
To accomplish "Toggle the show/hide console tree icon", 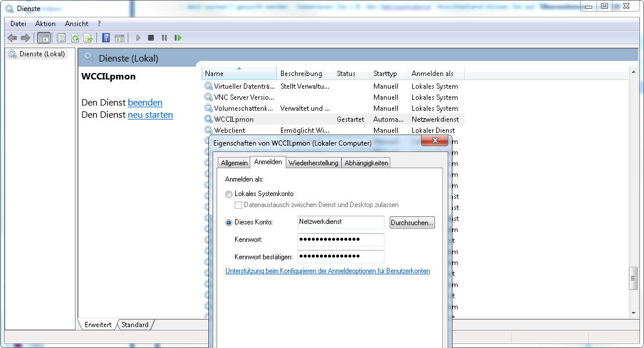I will pyautogui.click(x=44, y=38).
